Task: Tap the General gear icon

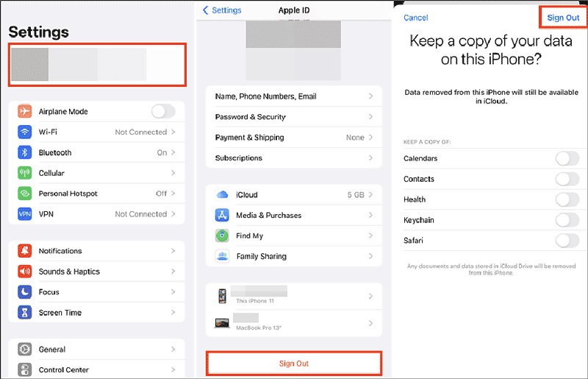Action: pyautogui.click(x=25, y=349)
